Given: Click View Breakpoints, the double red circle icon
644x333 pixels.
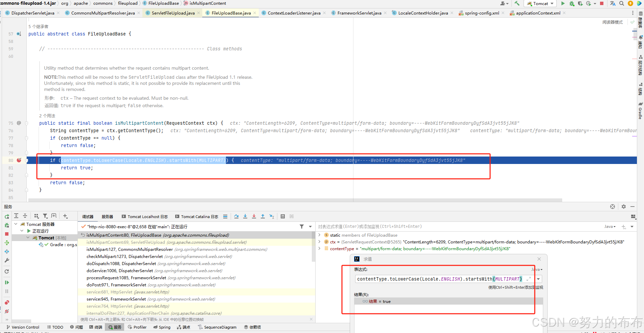Looking at the screenshot, I should tap(7, 302).
